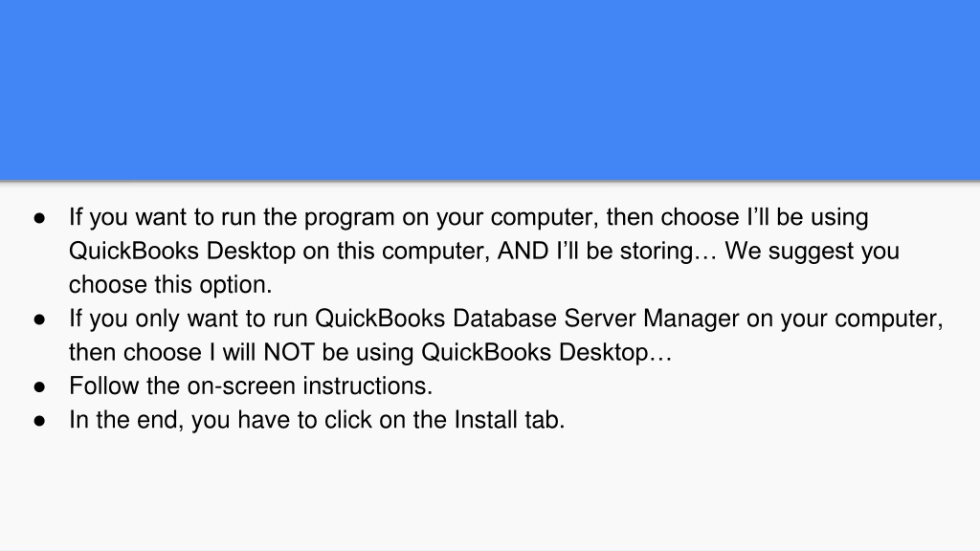Click 'QuickBooks Desktop on this computer' text
Image resolution: width=980 pixels, height=551 pixels.
pyautogui.click(x=279, y=252)
